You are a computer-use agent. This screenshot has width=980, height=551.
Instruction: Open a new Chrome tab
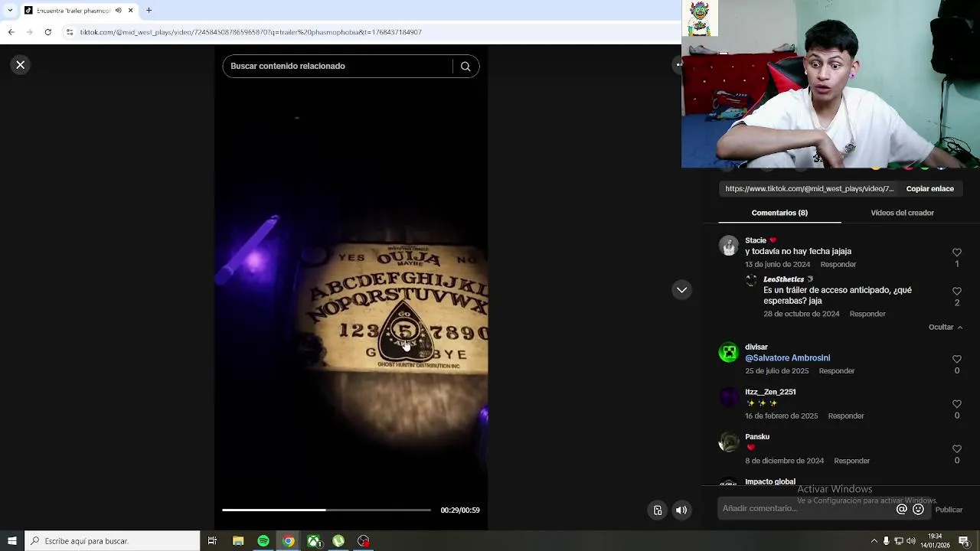[x=149, y=11]
